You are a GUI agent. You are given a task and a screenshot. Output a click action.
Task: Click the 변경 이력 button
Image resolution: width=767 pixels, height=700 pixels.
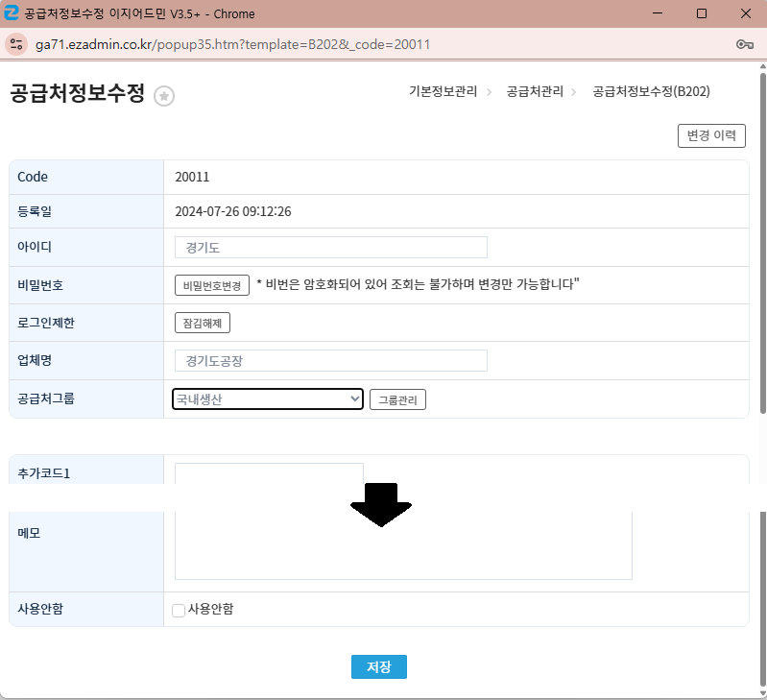pyautogui.click(x=711, y=135)
